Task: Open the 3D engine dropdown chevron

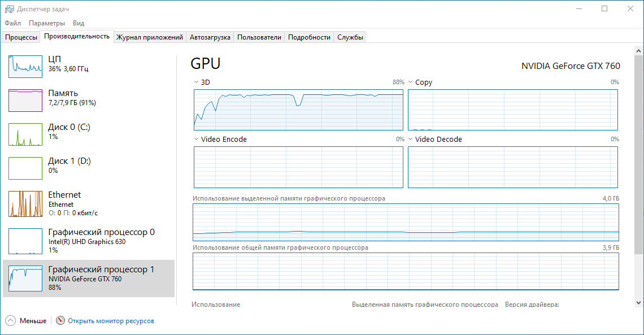Action: 197,82
